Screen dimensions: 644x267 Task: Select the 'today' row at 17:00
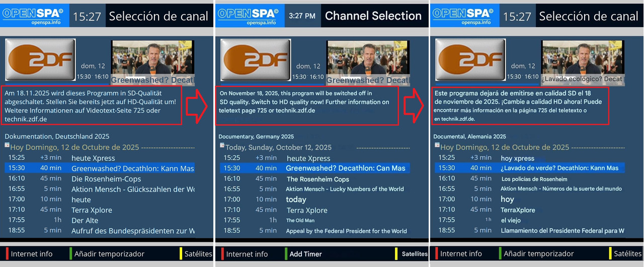click(x=314, y=200)
